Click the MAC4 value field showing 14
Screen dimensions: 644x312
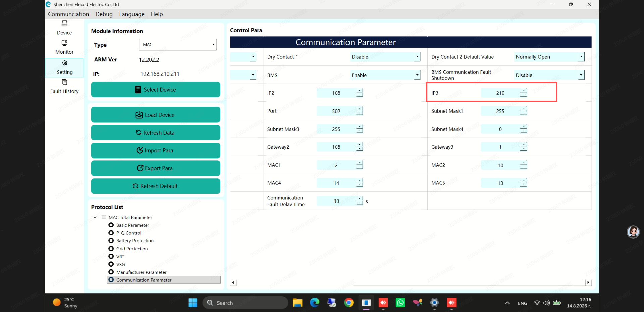(x=336, y=183)
